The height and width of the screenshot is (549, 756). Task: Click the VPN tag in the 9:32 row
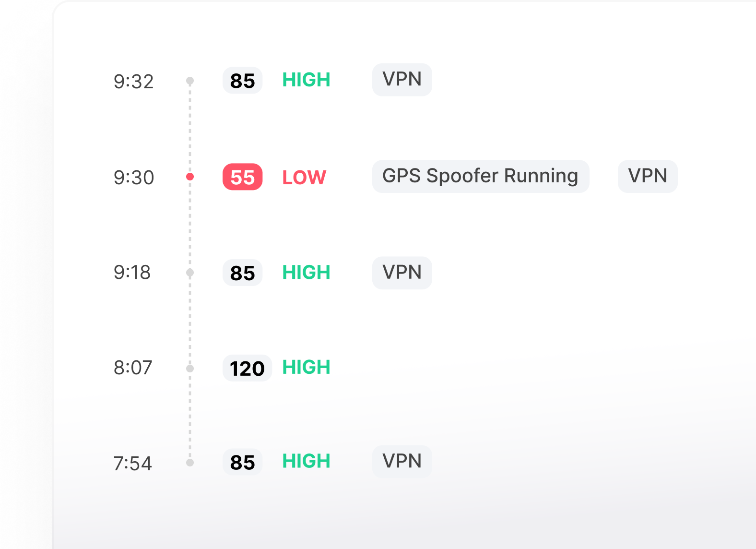click(402, 80)
